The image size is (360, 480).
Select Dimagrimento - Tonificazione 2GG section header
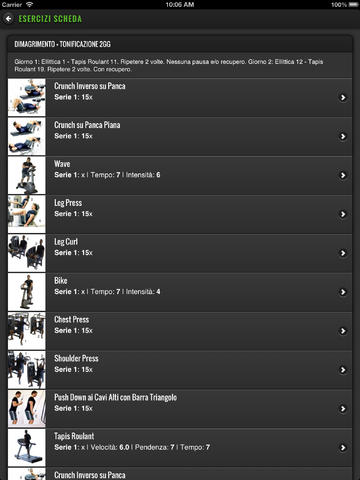(62, 44)
